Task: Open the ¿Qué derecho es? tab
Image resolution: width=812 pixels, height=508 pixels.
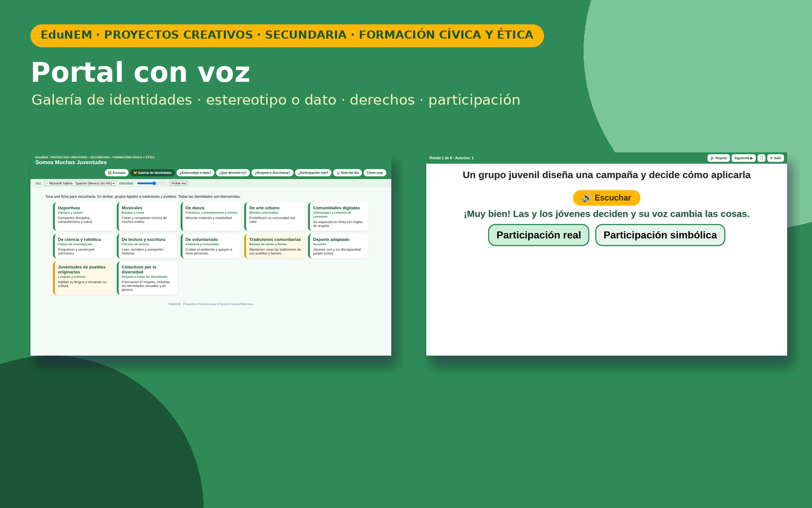Action: (233, 173)
